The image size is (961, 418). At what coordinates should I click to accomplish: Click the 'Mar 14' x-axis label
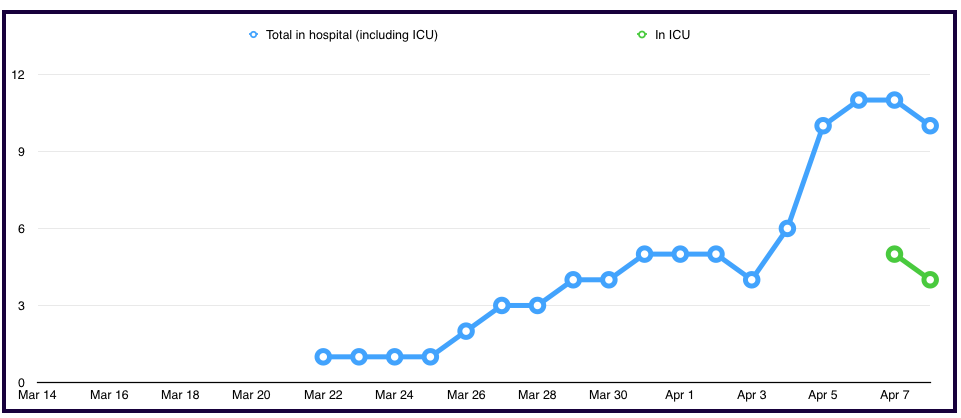point(38,396)
